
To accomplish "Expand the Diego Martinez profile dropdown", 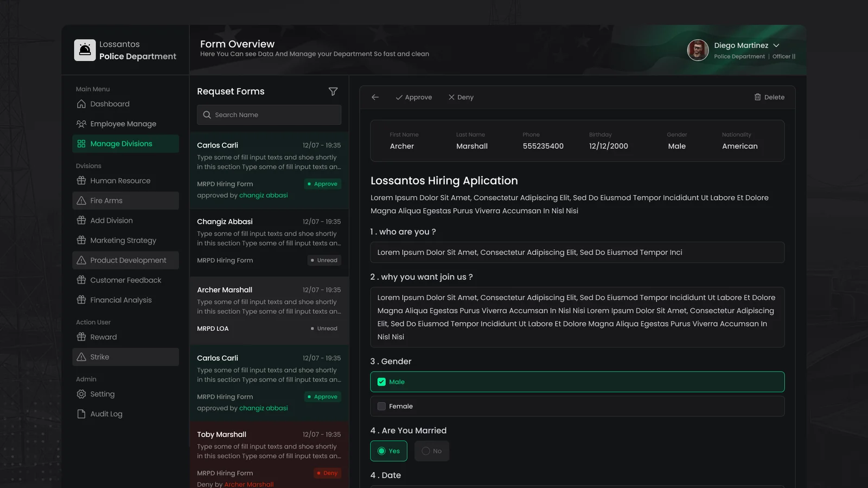I will [x=776, y=46].
